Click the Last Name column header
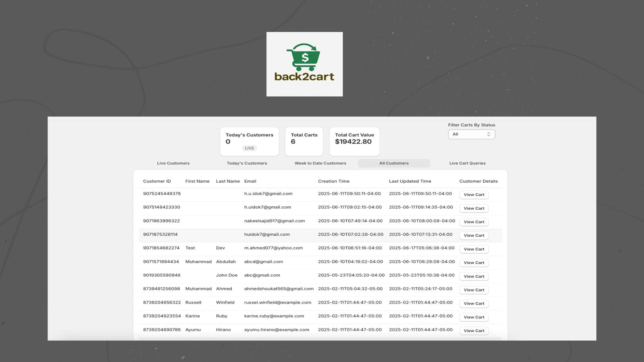Viewport: 644px width, 362px height. pyautogui.click(x=228, y=181)
